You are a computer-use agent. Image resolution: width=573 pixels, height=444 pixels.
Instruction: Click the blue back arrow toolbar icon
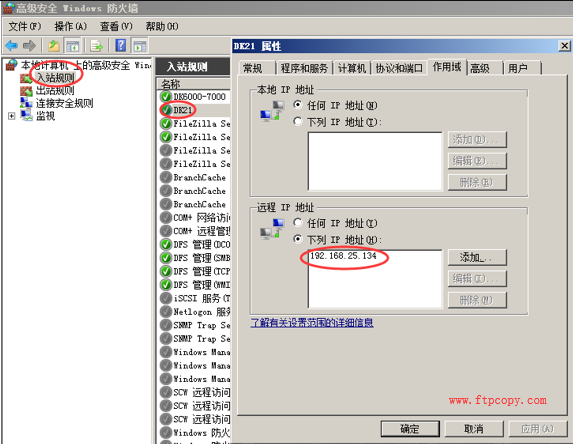(11, 46)
